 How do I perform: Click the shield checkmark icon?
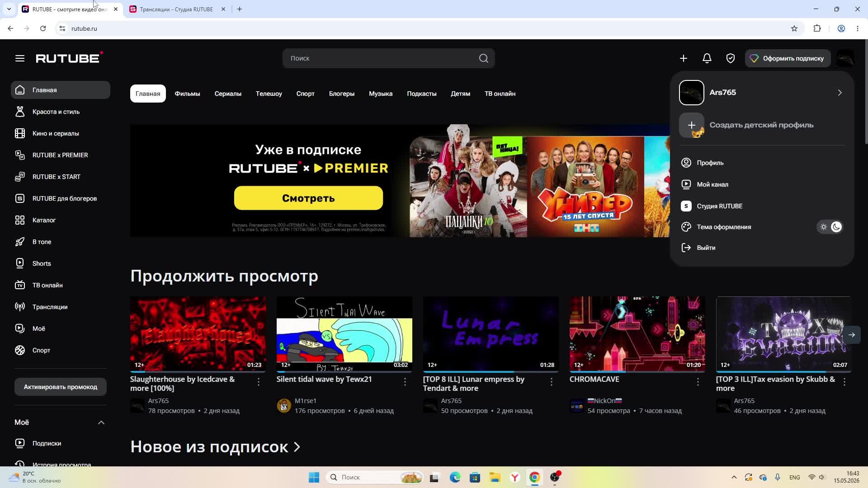731,58
